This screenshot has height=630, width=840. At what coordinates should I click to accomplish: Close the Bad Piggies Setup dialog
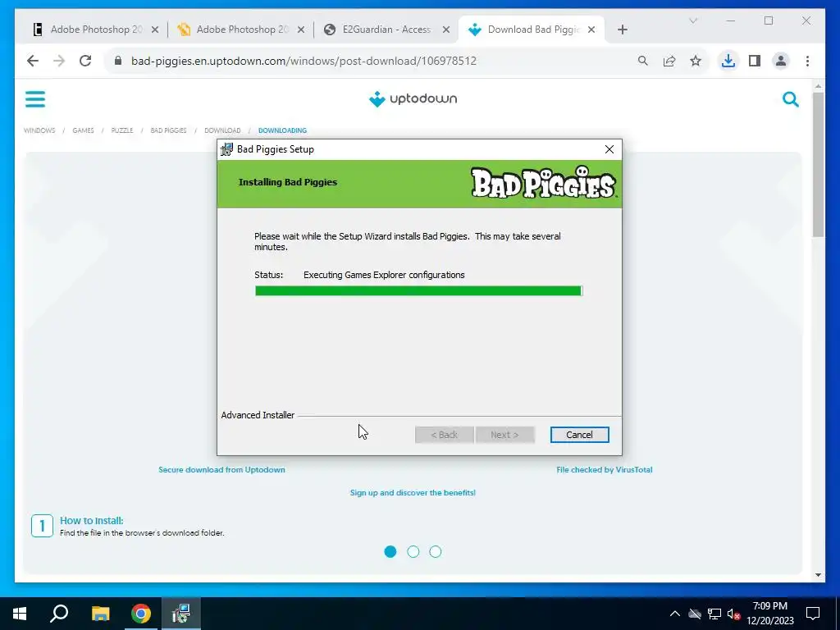click(609, 149)
